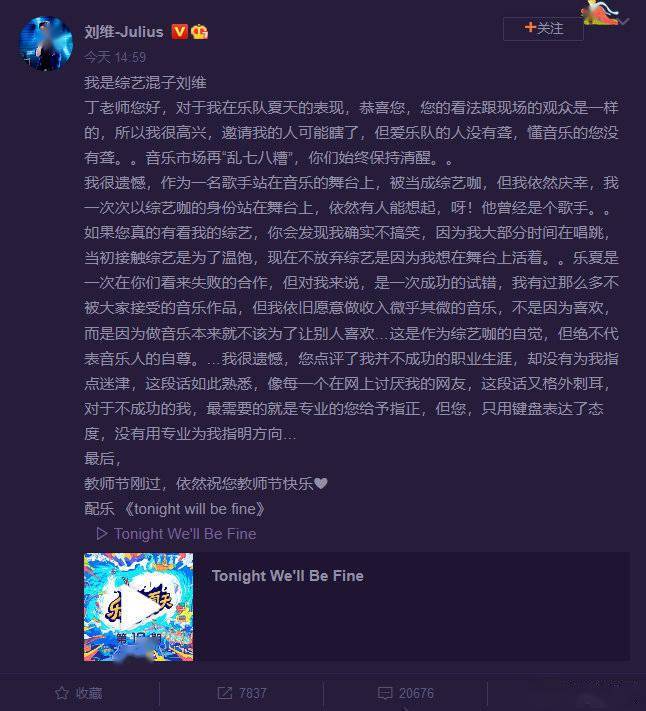This screenshot has width=646, height=711.
Task: Click the like area right of comments
Action: [567, 693]
